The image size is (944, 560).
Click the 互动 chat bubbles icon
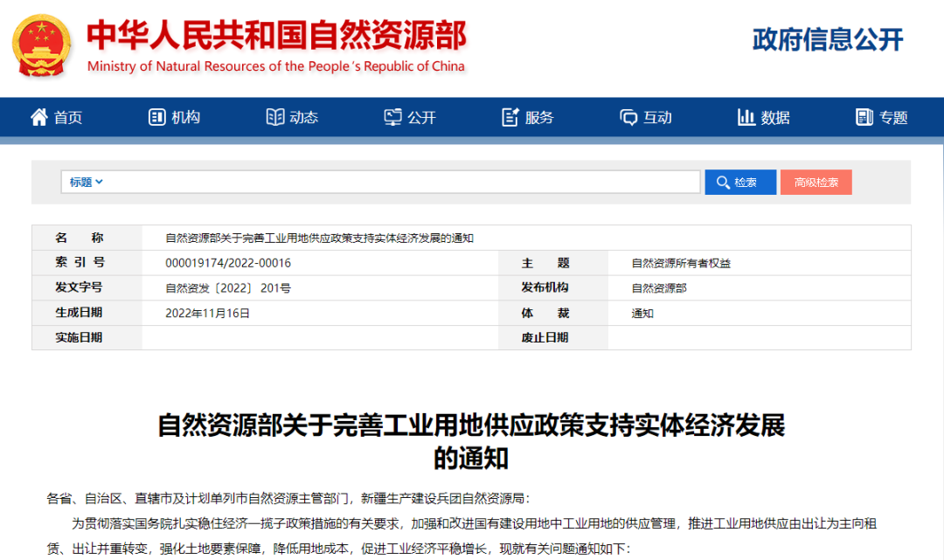pos(628,117)
